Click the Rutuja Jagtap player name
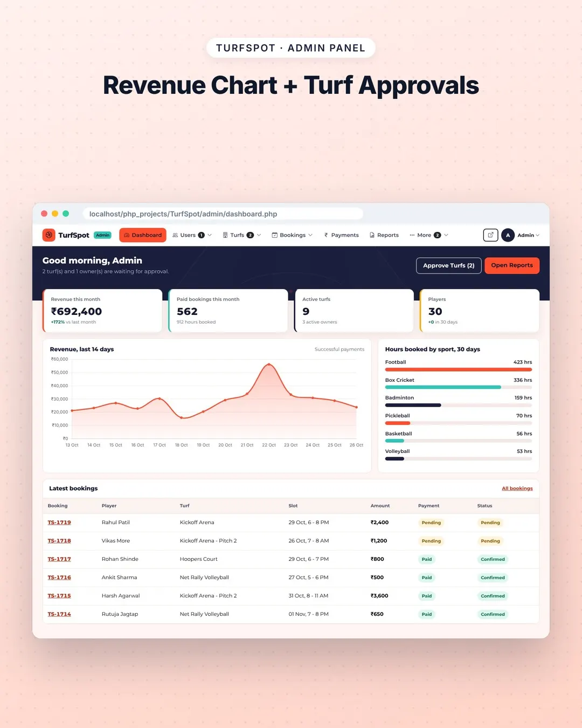 [120, 614]
